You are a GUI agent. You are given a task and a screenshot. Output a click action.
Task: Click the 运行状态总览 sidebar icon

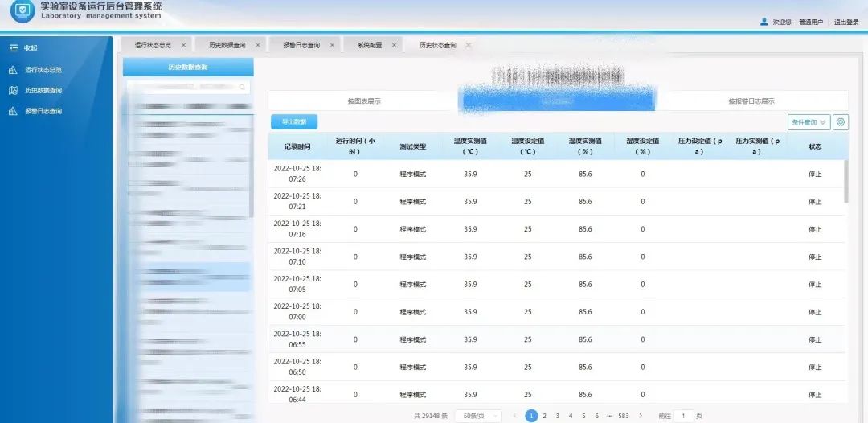tap(13, 70)
